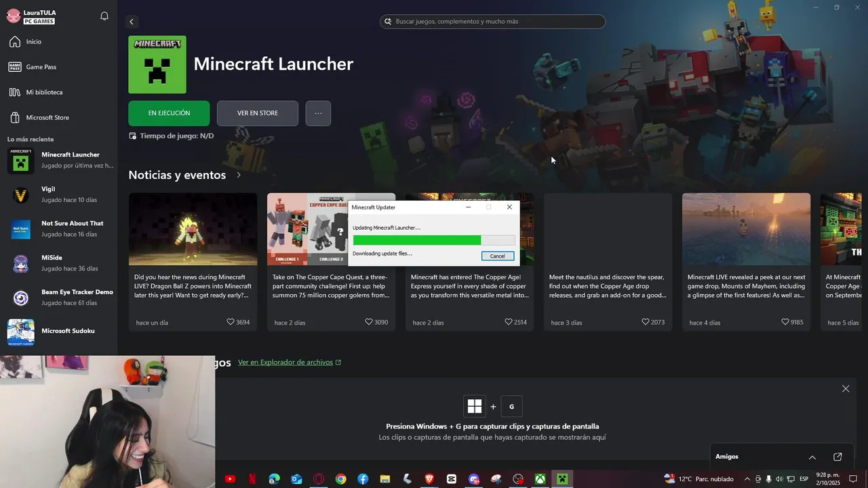Click the microphone tray icon
The image size is (868, 488).
pos(769,479)
